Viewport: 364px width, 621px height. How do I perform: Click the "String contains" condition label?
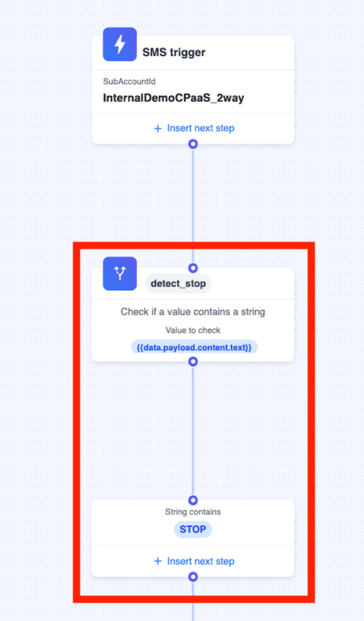193,512
